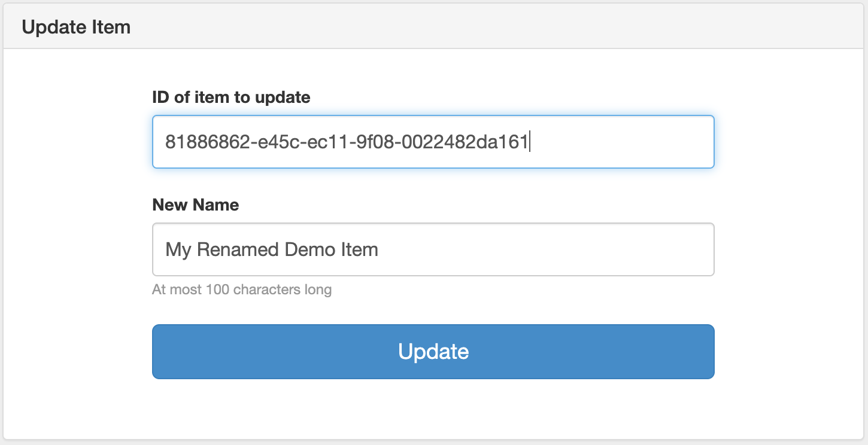
Task: Place cursor on "My" in New Name field
Action: click(178, 249)
